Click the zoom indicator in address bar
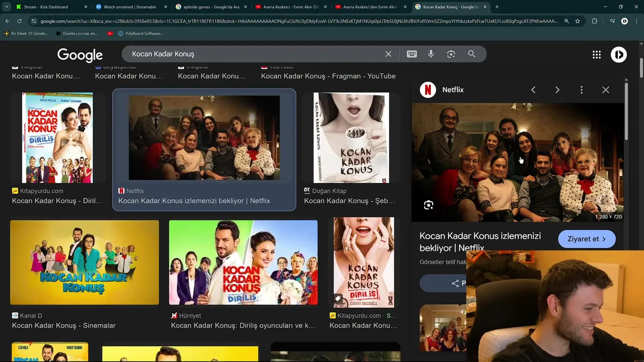Viewport: 644px width, 362px height. 567,21
